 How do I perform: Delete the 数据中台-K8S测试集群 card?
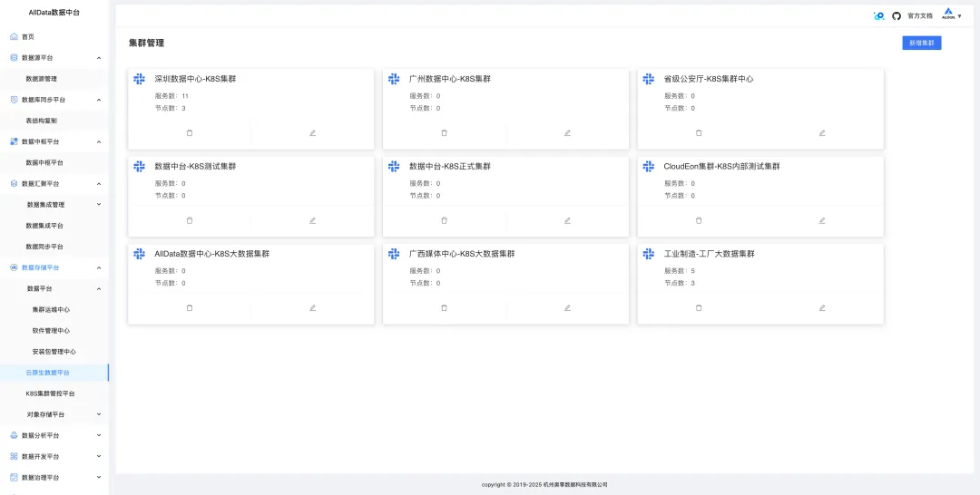pos(190,220)
